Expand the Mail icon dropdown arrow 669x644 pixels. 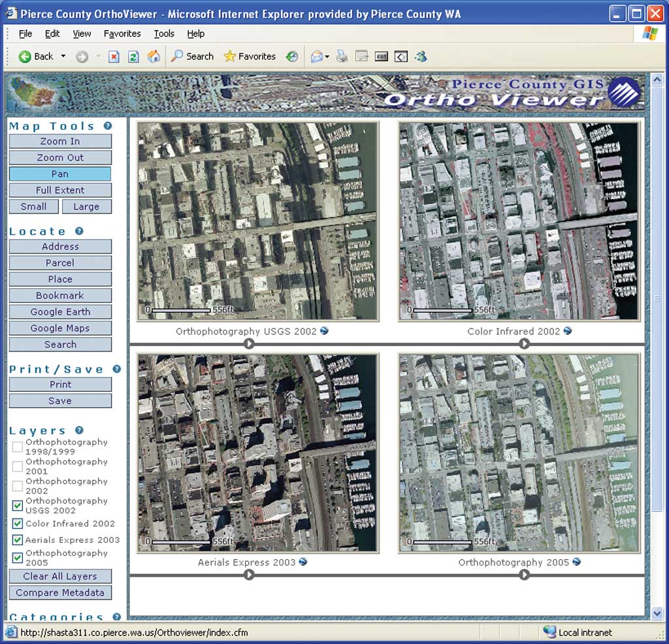click(x=327, y=56)
